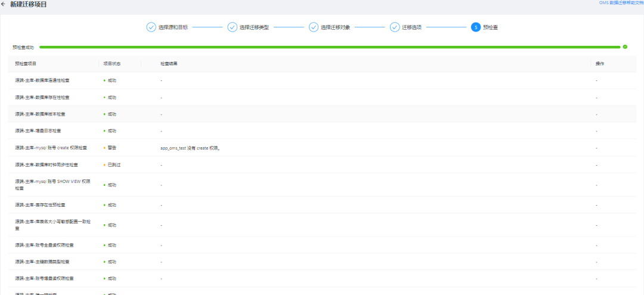Click the 新建迁移项目 page title

pyautogui.click(x=29, y=5)
